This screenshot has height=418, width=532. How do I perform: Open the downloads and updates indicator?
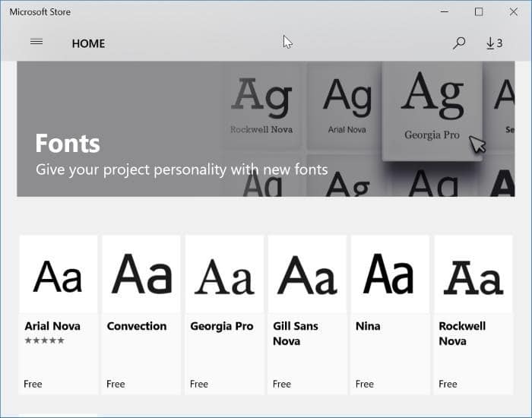pyautogui.click(x=494, y=43)
